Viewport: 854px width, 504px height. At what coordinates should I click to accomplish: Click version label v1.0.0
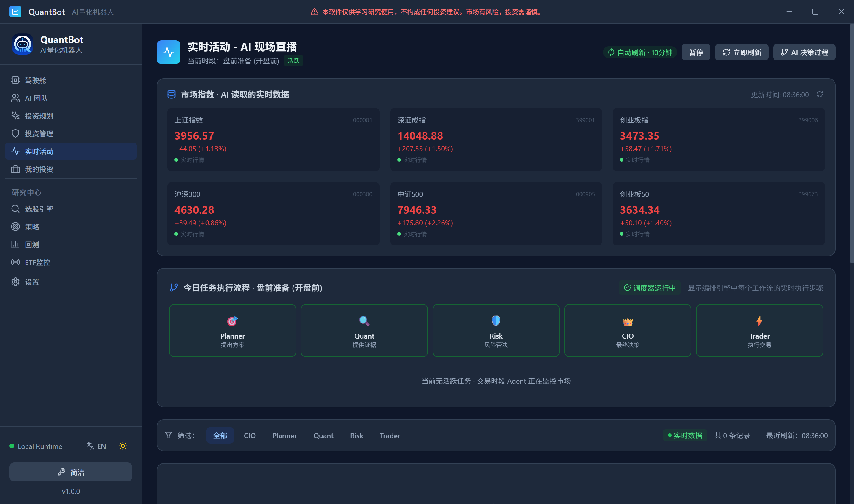[71, 492]
